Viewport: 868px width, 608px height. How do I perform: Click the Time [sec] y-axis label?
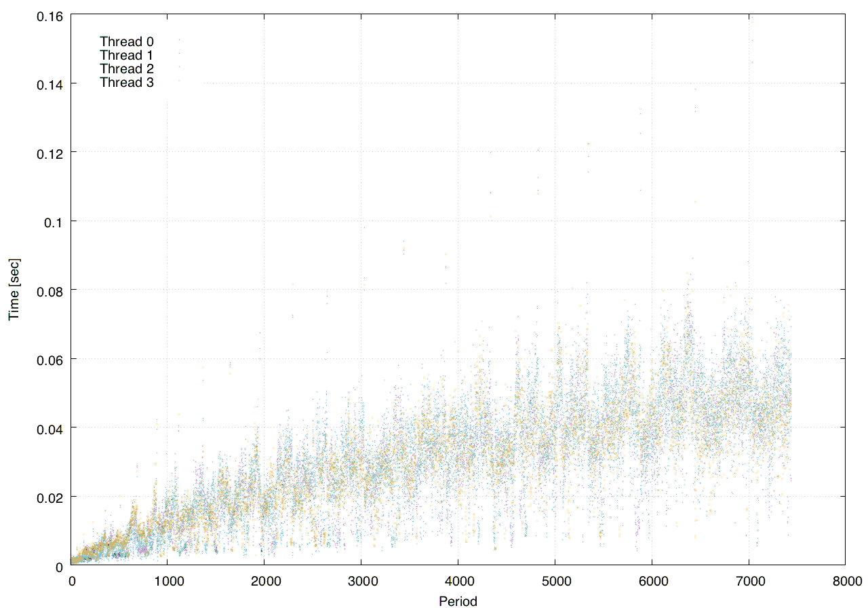point(14,290)
